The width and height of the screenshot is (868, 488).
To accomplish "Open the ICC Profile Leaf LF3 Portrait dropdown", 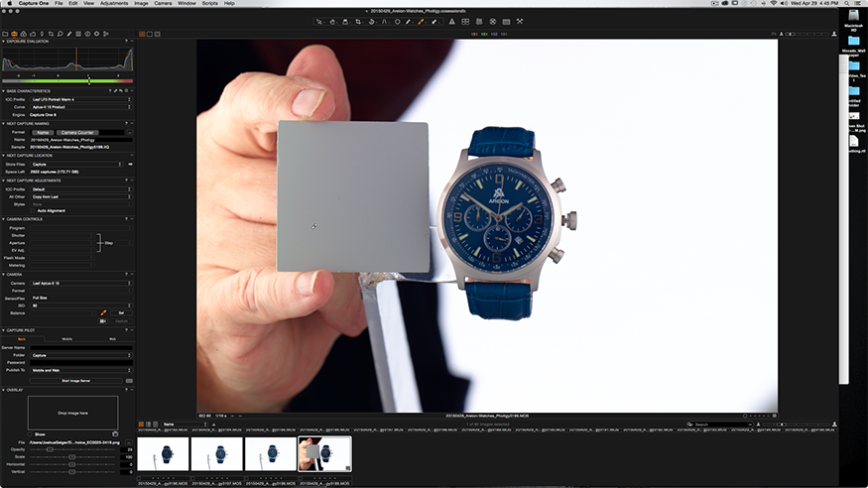I will coord(81,99).
